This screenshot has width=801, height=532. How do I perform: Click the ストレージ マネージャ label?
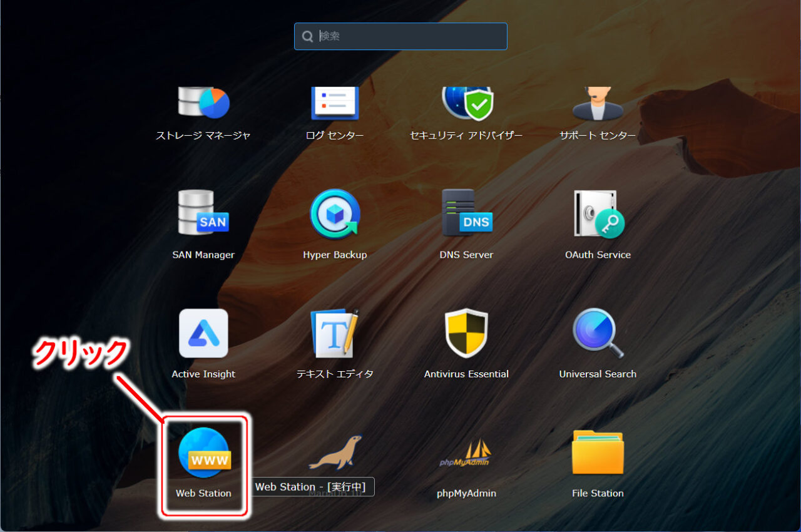[203, 135]
